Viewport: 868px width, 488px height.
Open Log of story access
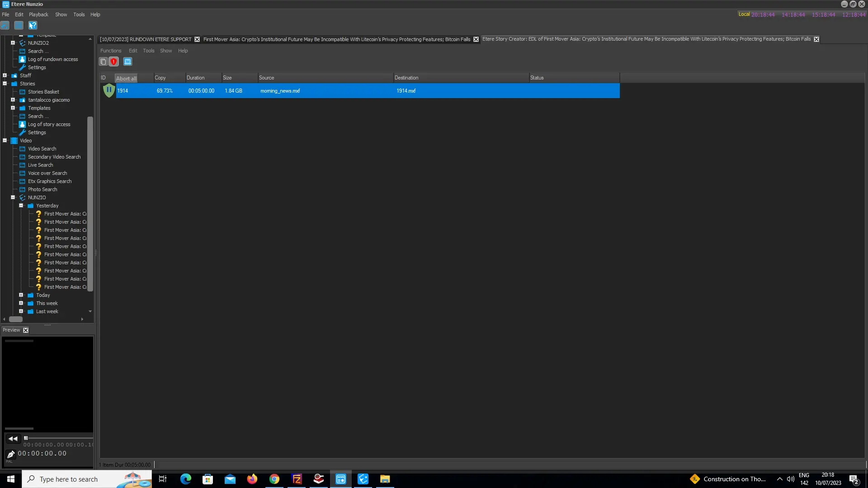(x=49, y=124)
